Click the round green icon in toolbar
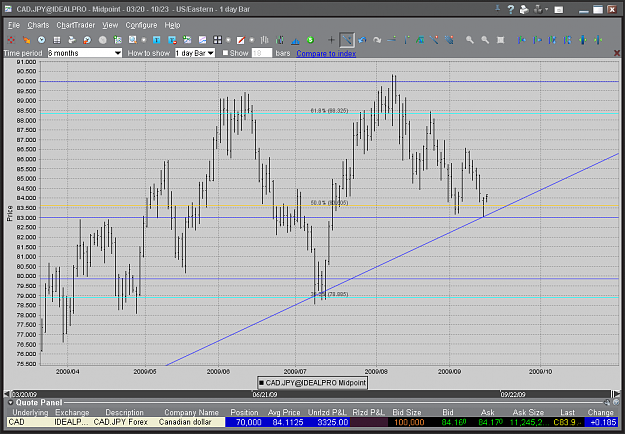This screenshot has width=625, height=434. pos(310,40)
